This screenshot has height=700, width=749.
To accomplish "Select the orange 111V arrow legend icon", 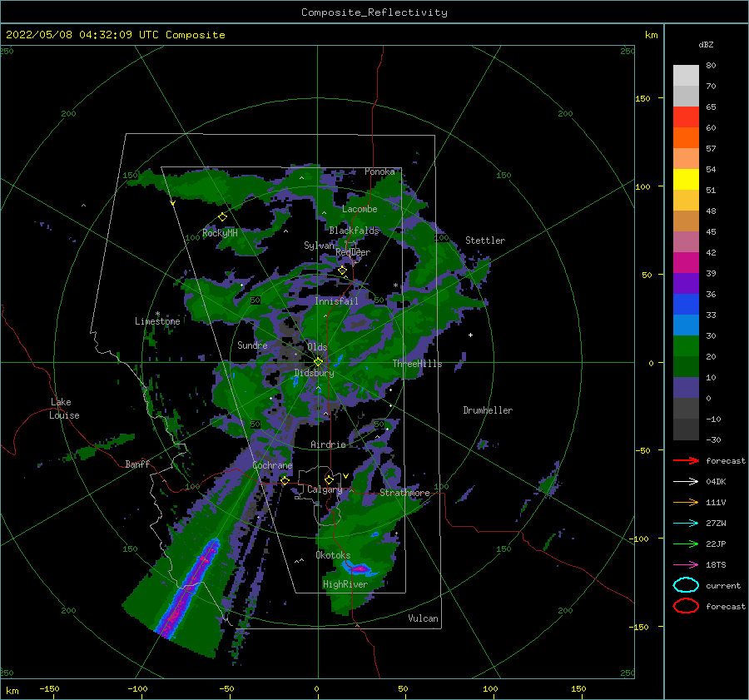I will [686, 502].
